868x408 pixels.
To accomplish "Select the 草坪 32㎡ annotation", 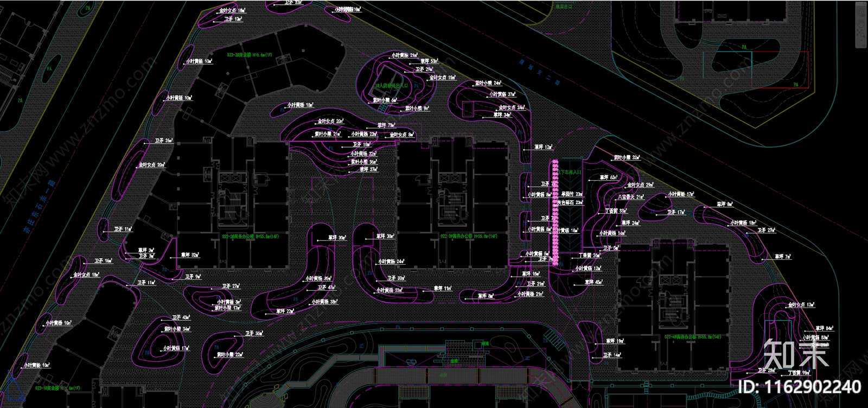I will [x=190, y=254].
